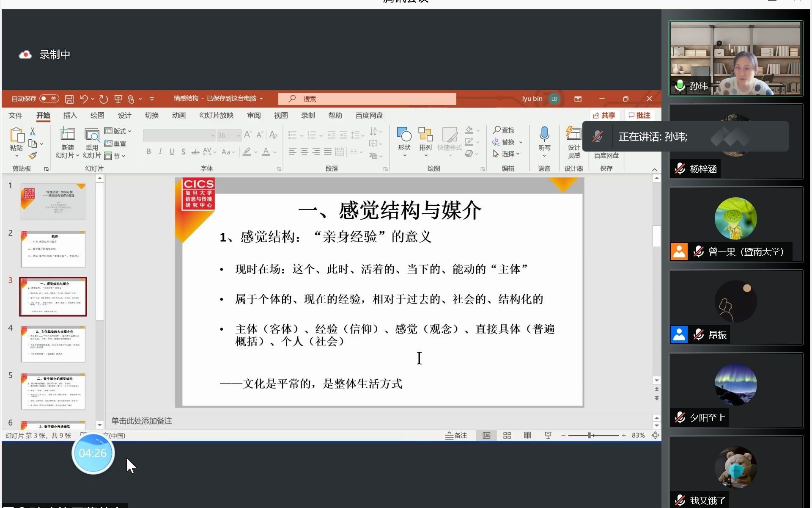The width and height of the screenshot is (812, 508).
Task: Click Fit slide to window icon
Action: (x=656, y=435)
